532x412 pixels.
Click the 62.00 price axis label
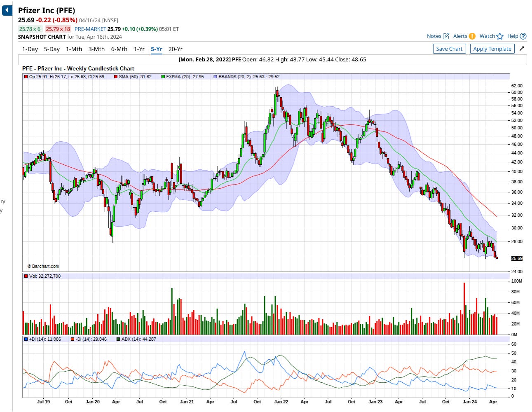pos(517,86)
